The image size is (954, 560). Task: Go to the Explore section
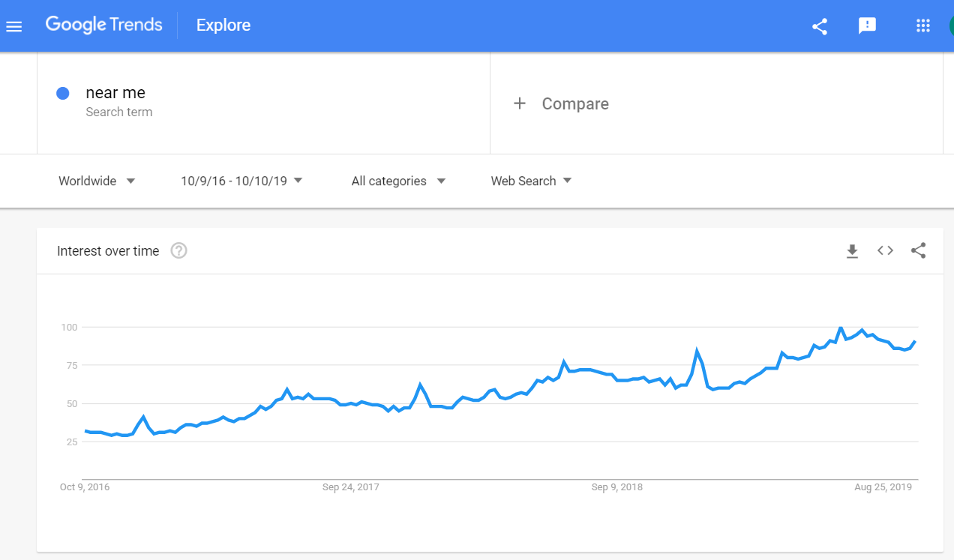223,25
